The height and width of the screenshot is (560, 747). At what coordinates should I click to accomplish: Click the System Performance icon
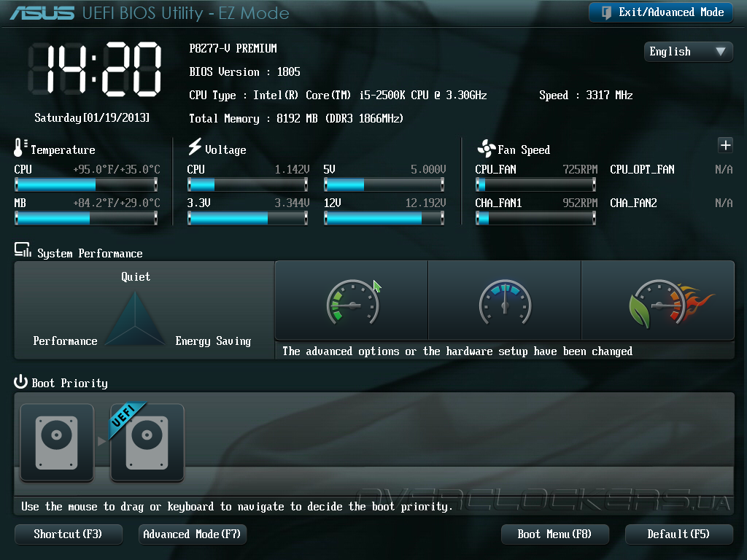tap(23, 249)
